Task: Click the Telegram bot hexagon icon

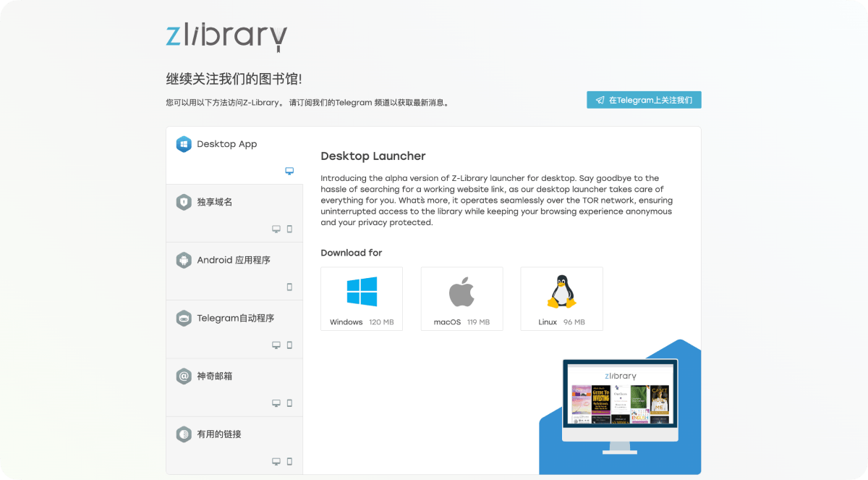Action: click(184, 318)
